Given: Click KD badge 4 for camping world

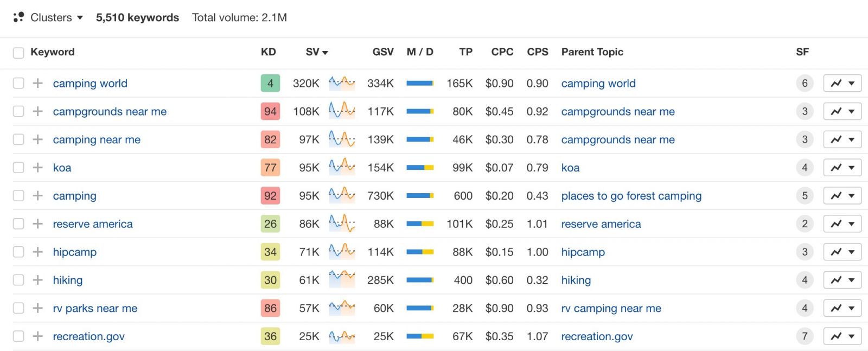Looking at the screenshot, I should pos(270,83).
